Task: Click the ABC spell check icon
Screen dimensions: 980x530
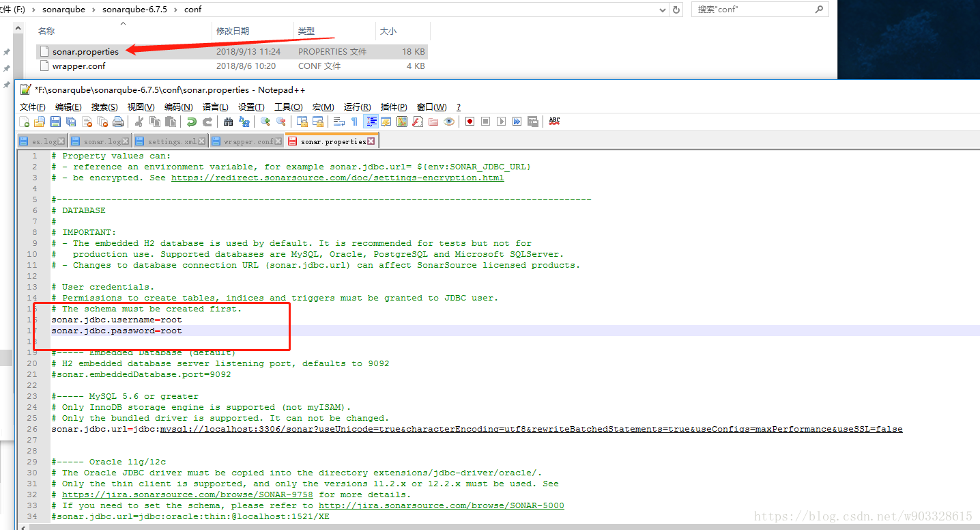Action: (554, 121)
